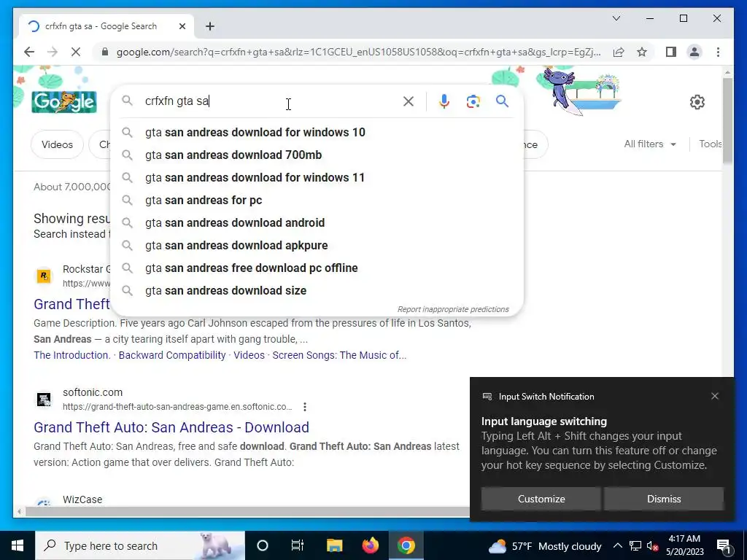Open Windows Start menu

[18, 545]
